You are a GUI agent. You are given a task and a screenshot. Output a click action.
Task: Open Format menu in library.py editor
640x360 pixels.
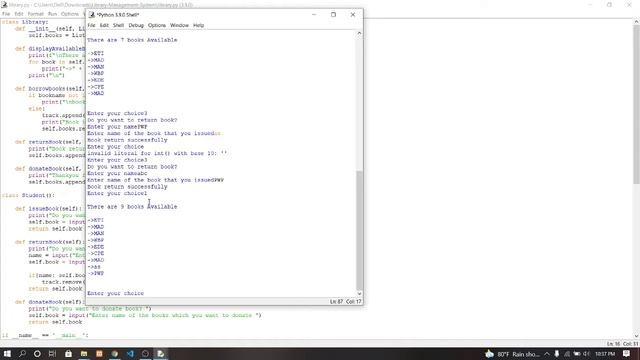click(36, 14)
